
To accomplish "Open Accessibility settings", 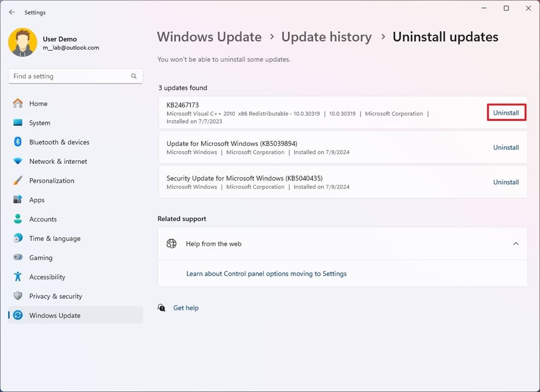I will tap(47, 277).
